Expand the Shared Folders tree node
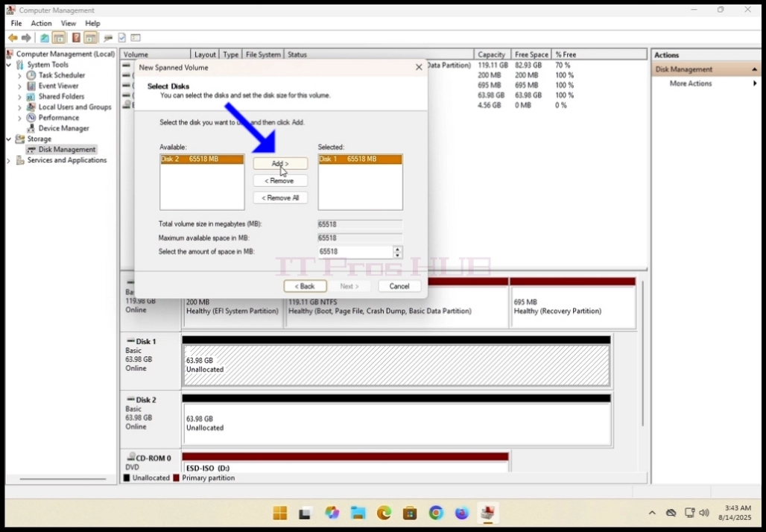The image size is (766, 532). coord(19,97)
